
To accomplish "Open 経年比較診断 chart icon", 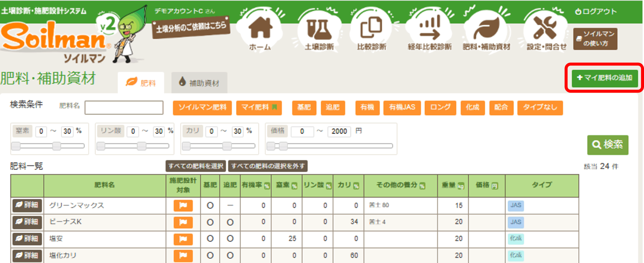I will (429, 28).
